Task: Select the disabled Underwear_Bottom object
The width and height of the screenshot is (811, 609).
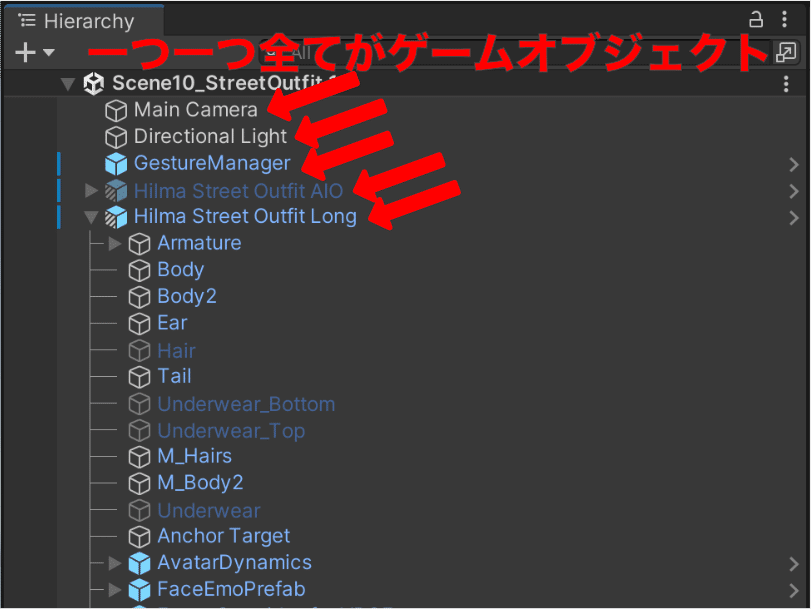Action: [x=246, y=404]
